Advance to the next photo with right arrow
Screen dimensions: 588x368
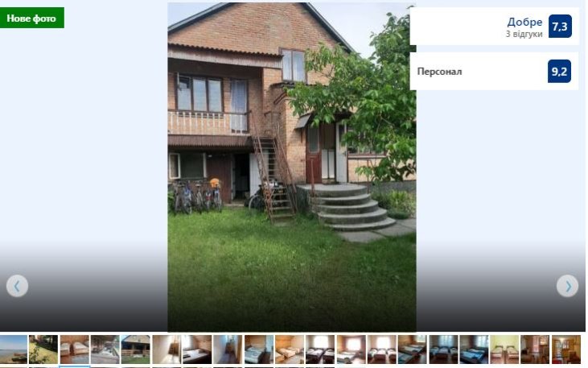[567, 286]
